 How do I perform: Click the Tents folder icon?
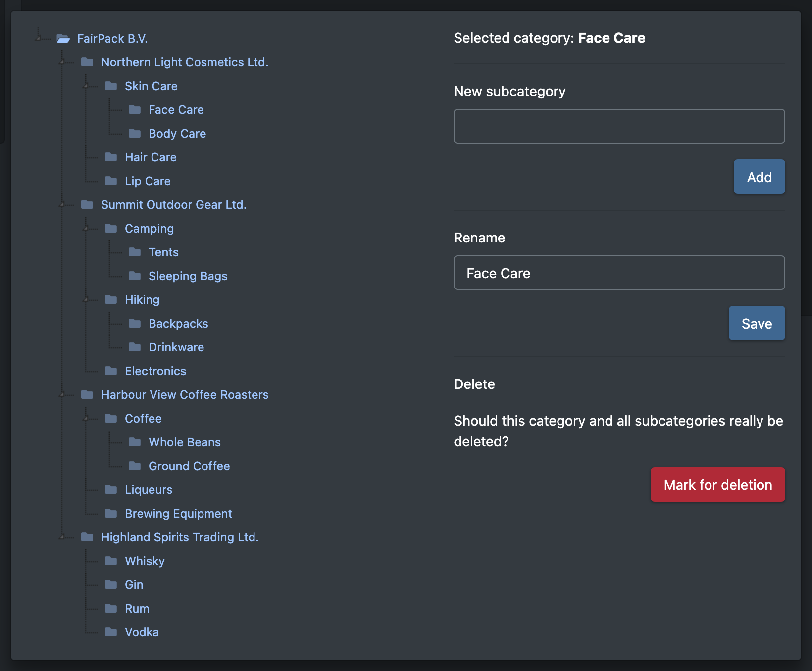pyautogui.click(x=135, y=252)
